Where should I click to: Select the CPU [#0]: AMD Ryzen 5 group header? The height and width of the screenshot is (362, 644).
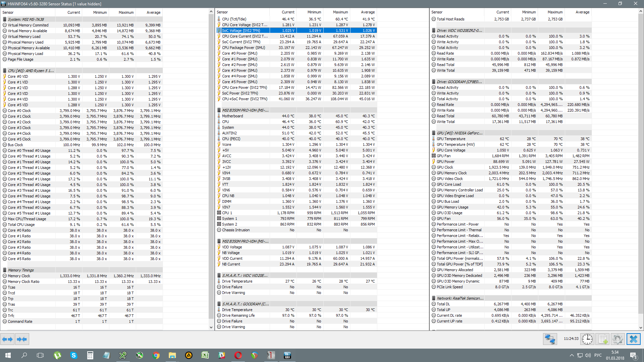pos(31,71)
